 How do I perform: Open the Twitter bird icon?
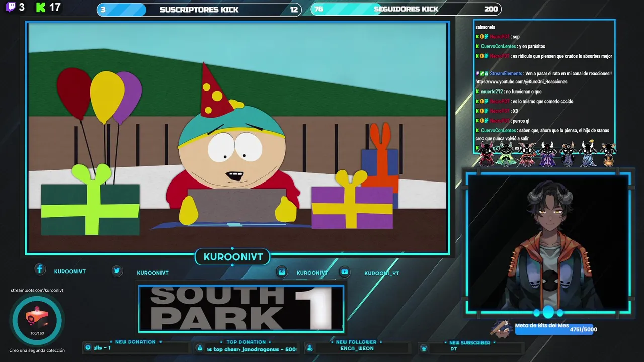[x=117, y=270]
